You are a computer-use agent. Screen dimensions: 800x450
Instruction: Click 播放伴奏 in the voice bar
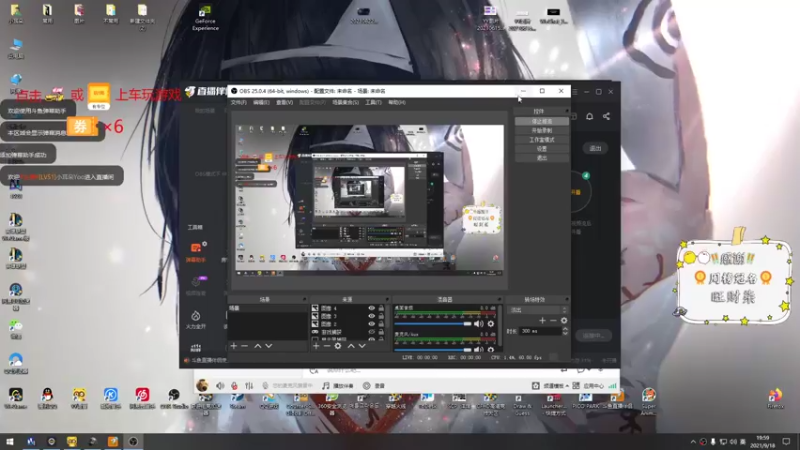[x=338, y=386]
